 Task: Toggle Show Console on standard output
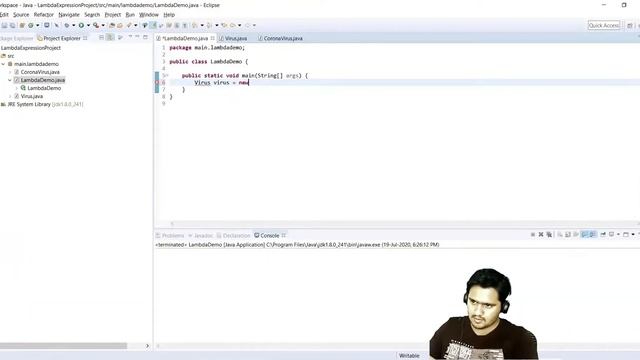[x=584, y=234]
